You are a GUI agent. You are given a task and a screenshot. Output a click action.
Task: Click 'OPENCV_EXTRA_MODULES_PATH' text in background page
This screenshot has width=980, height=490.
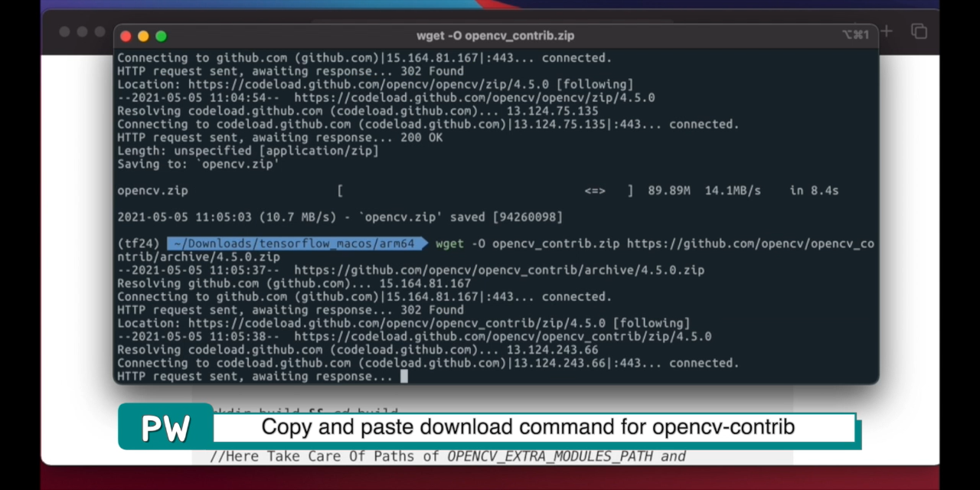pyautogui.click(x=550, y=456)
